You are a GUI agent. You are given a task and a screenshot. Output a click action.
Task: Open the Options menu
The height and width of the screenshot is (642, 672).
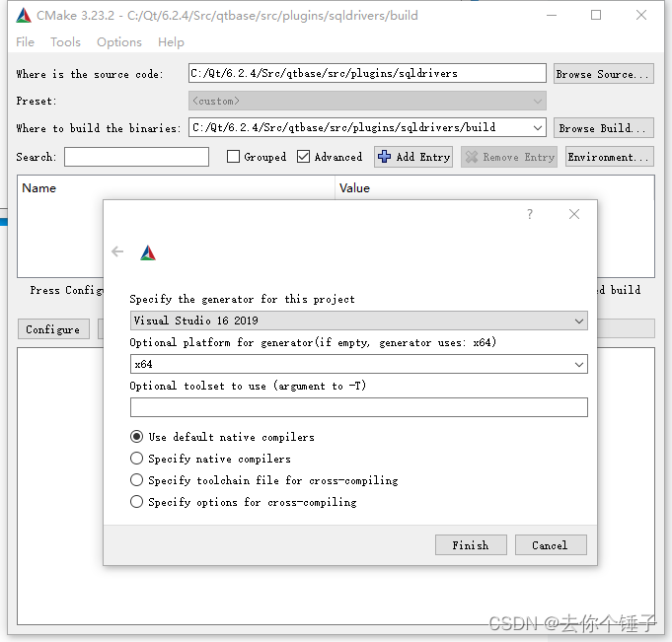coord(119,42)
